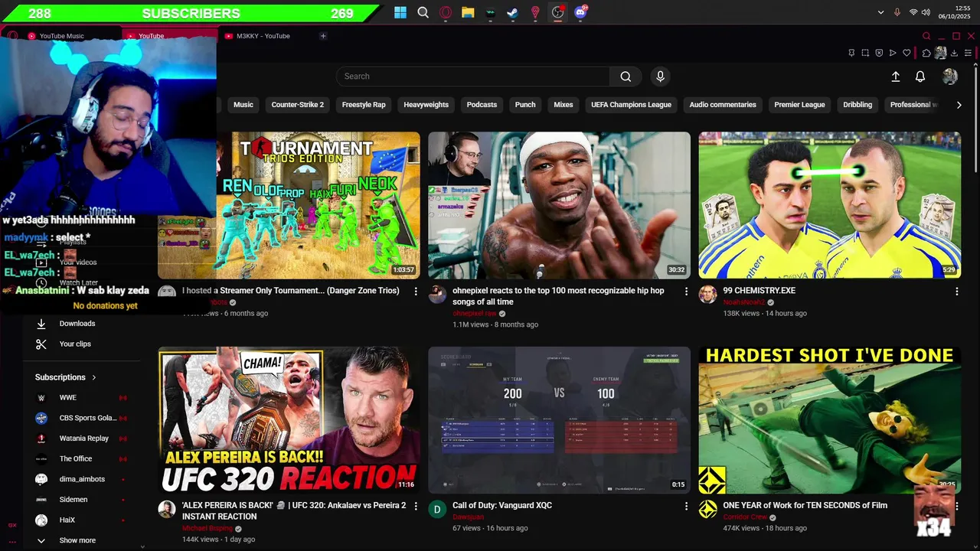
Task: Click browser snapshot capture icon
Action: pos(865,53)
